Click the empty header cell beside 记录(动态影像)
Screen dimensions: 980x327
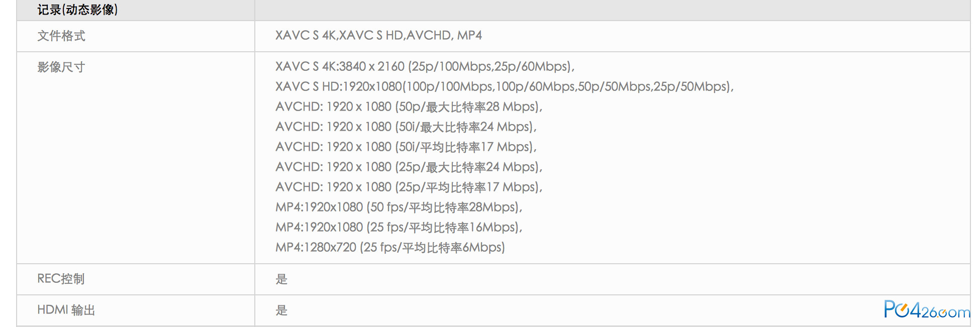point(612,10)
